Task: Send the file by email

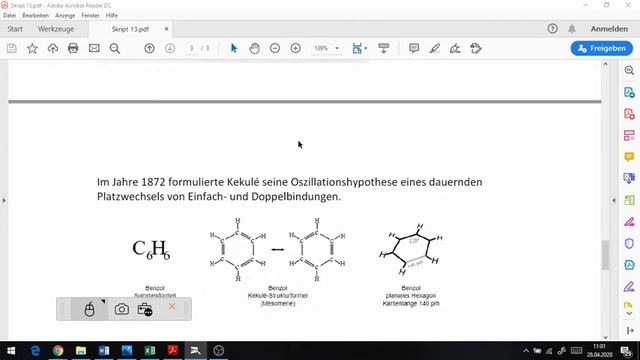Action: click(94, 49)
